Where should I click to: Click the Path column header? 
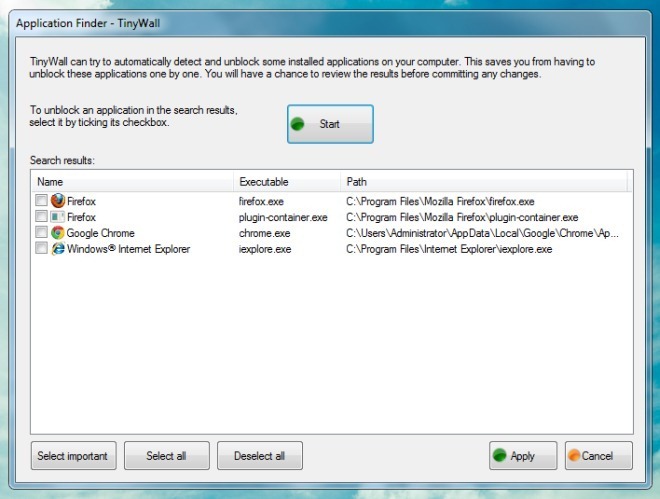pos(484,182)
